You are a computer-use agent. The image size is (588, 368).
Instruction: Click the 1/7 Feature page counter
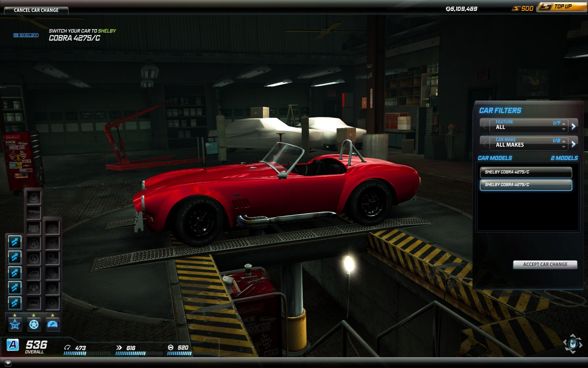point(556,123)
